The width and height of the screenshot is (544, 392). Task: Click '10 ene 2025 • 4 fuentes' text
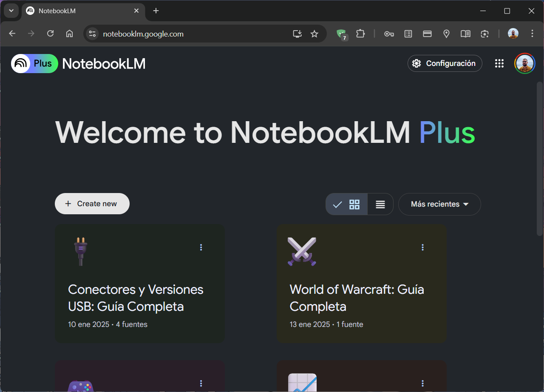108,324
